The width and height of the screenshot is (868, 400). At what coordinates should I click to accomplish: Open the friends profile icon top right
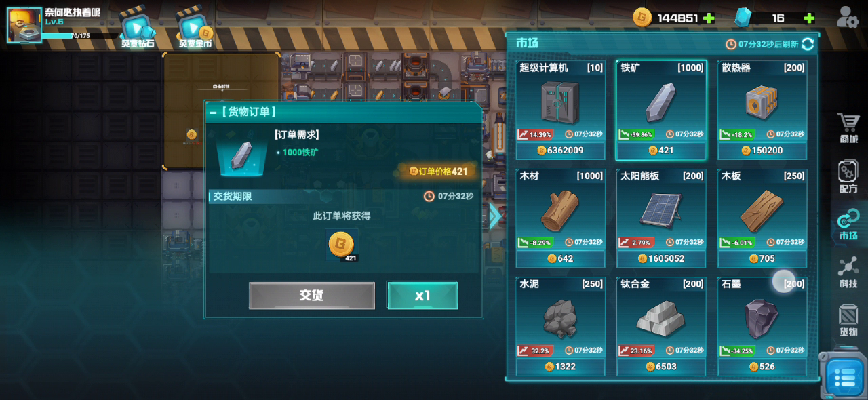tap(848, 17)
